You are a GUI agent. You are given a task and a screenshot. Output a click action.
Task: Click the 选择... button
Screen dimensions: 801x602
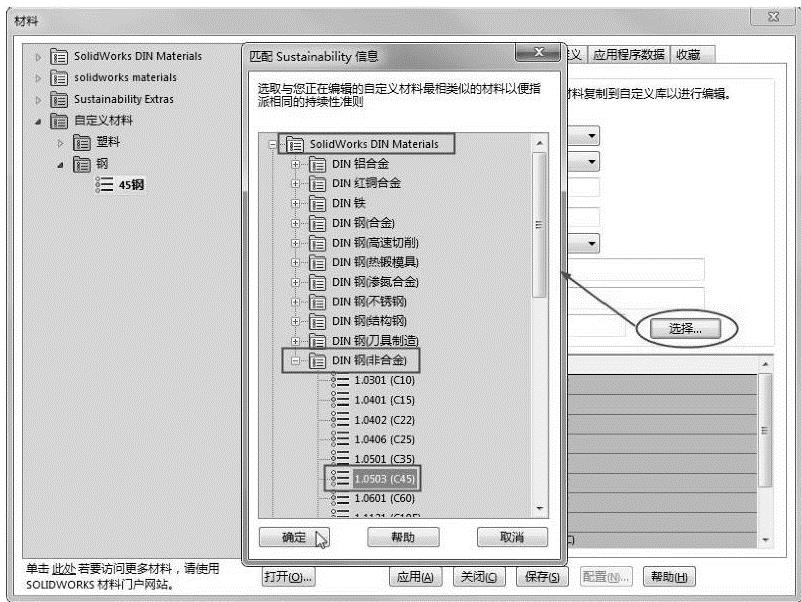coord(685,329)
